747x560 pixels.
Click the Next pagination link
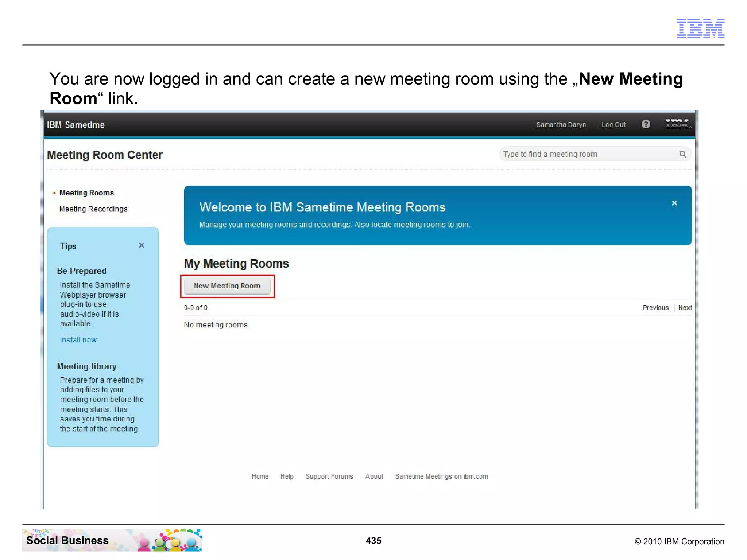(685, 308)
